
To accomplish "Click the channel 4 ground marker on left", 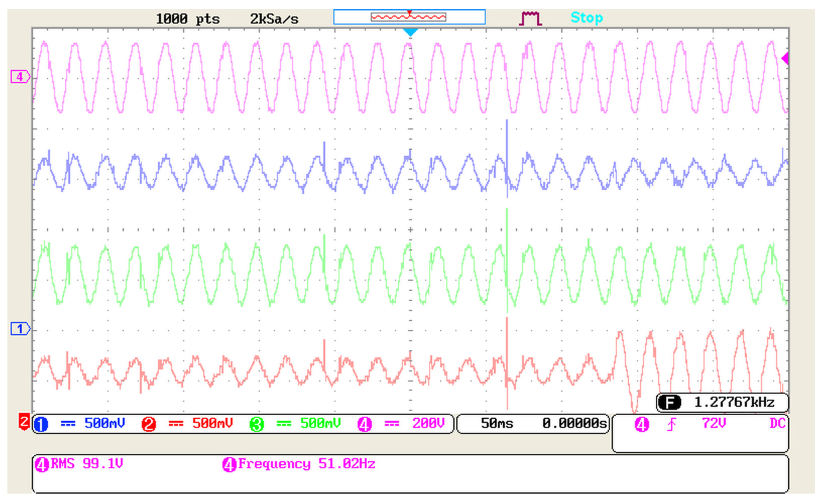I will tap(20, 77).
